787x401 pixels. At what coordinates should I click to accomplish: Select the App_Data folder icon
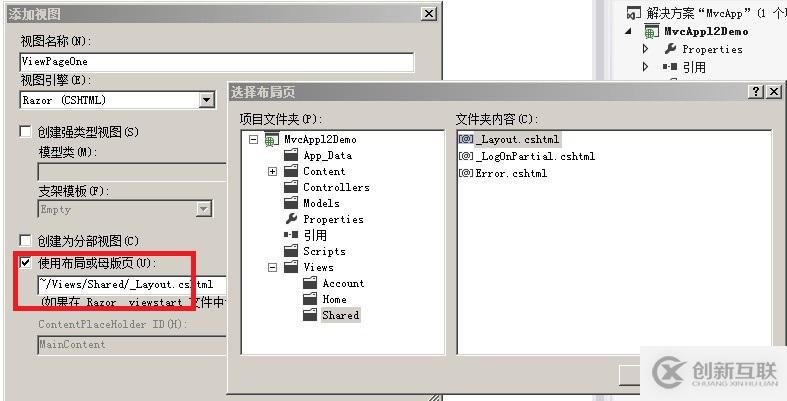pos(291,155)
